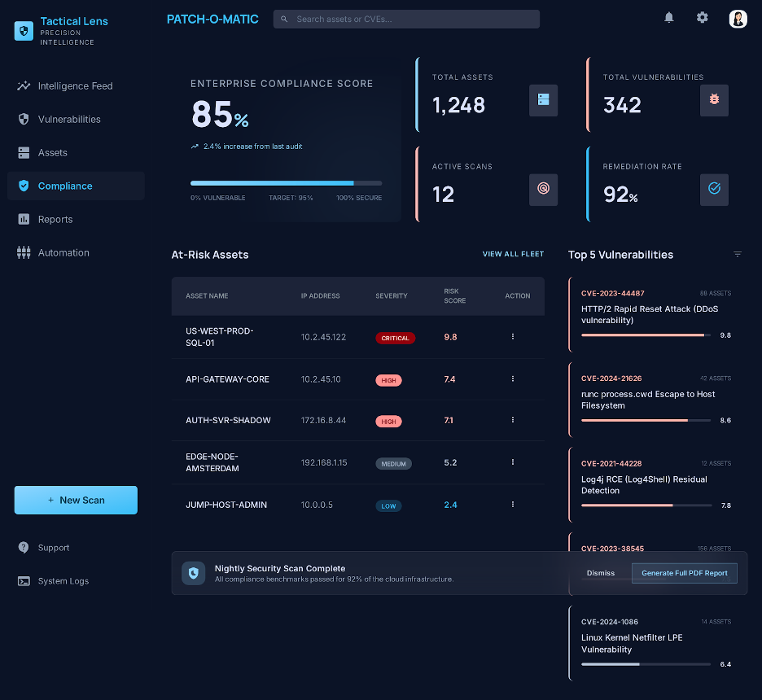Select Automation in the sidebar

pos(63,252)
